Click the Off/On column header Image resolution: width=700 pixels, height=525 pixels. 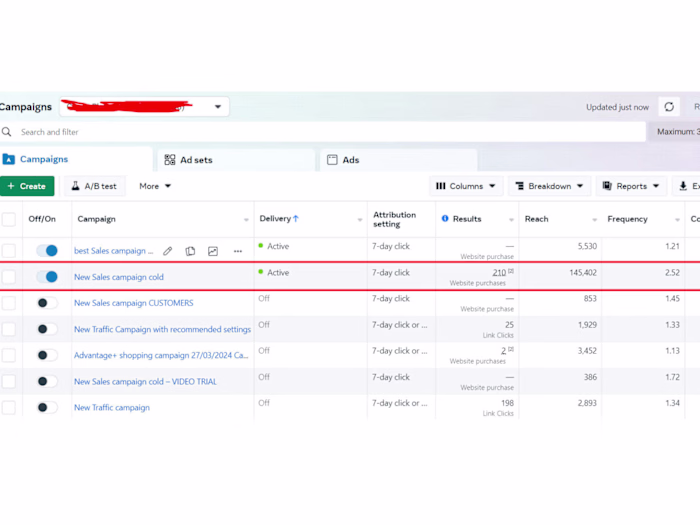click(x=42, y=219)
